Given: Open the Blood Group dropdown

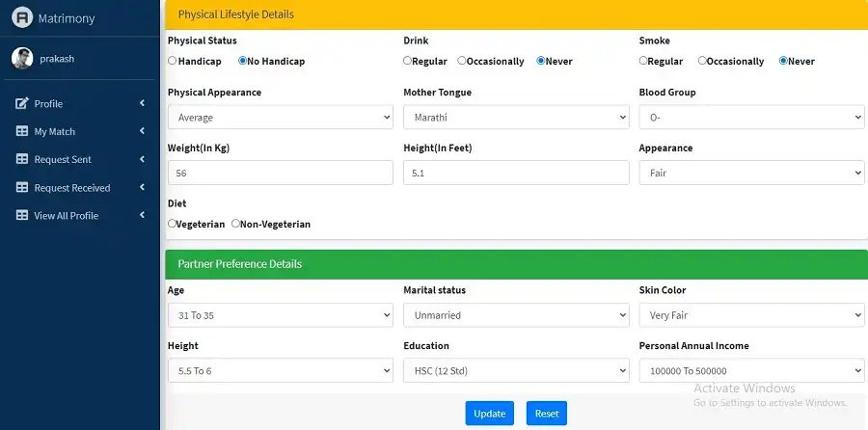Looking at the screenshot, I should click(751, 118).
